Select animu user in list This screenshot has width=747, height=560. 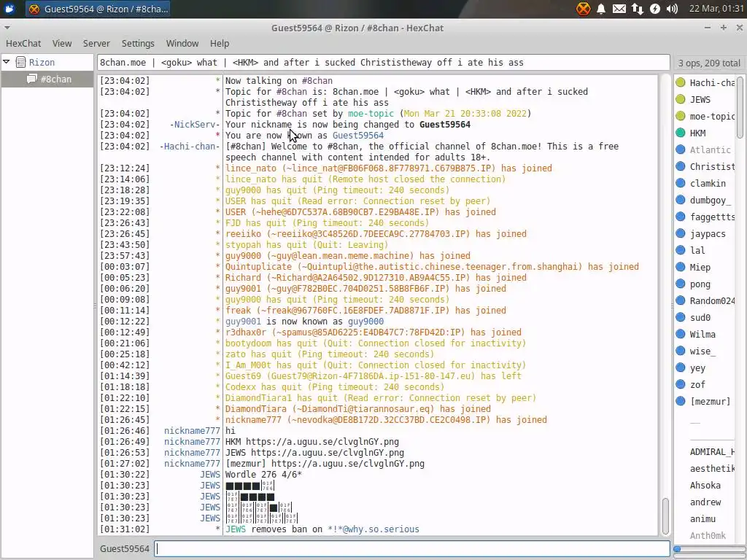click(x=703, y=518)
